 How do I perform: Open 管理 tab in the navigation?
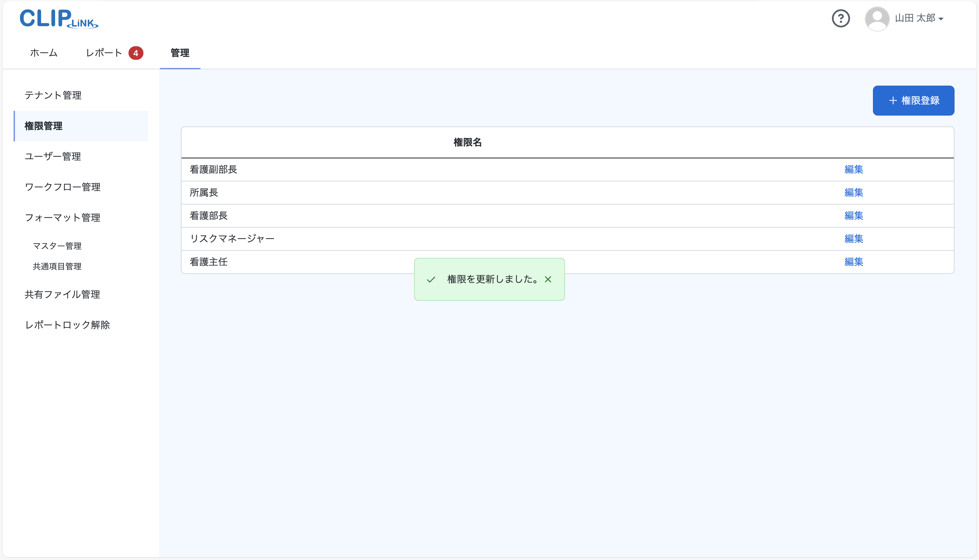[x=179, y=53]
